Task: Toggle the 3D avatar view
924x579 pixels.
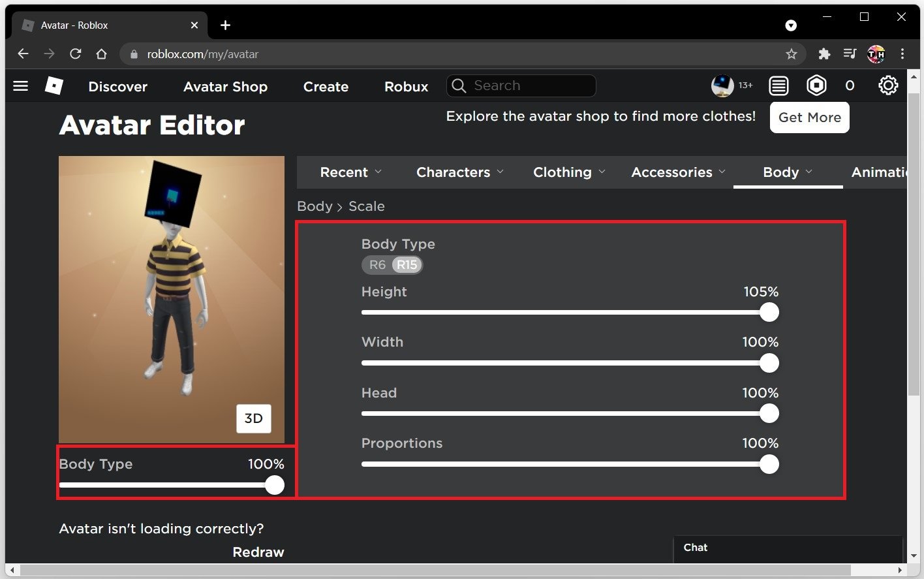Action: point(253,418)
